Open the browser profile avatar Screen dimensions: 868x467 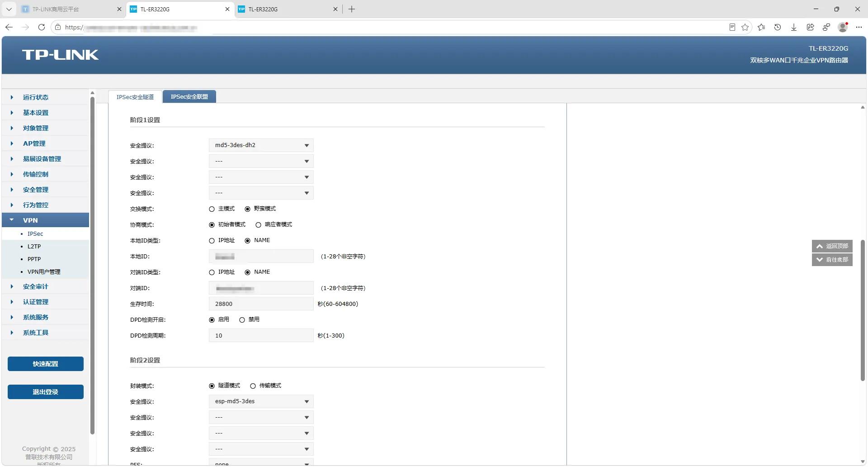843,27
